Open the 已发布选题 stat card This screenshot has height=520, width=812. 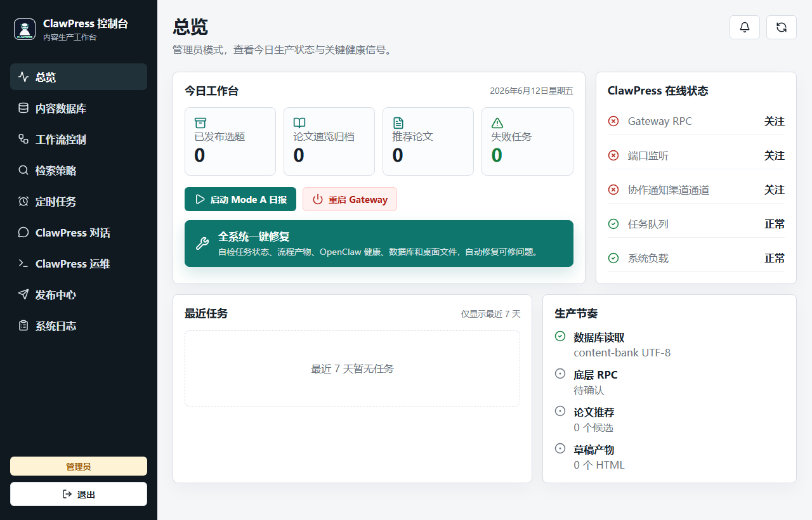[230, 141]
